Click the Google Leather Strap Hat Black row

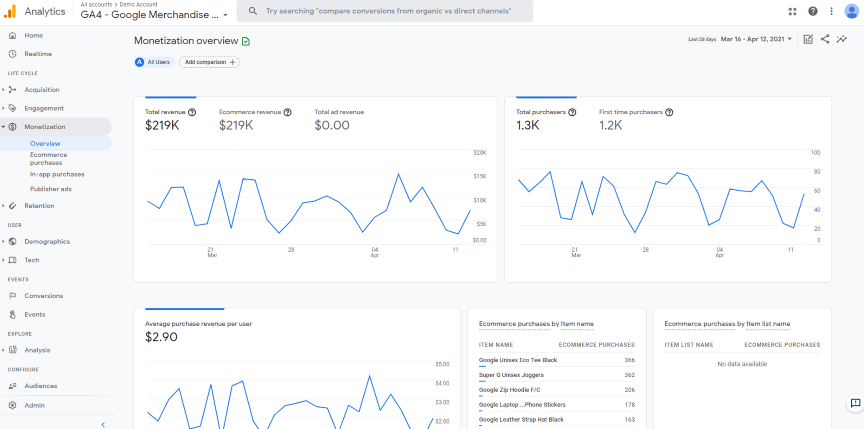[x=557, y=420]
